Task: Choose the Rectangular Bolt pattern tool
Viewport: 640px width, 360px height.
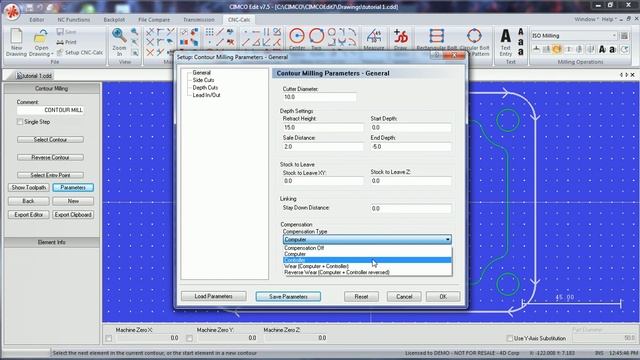Action: (x=436, y=36)
